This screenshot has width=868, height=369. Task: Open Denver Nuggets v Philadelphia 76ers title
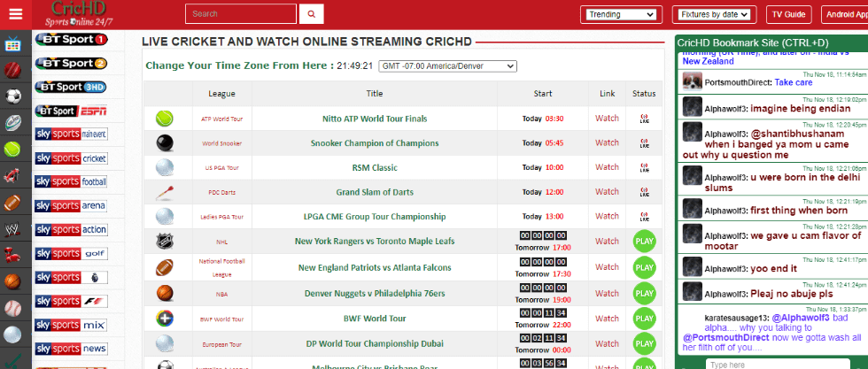375,293
